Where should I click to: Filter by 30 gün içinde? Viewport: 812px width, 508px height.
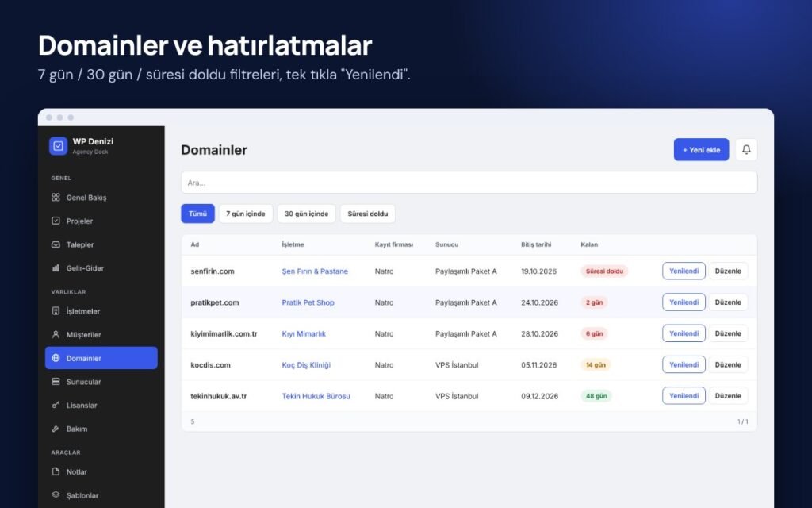click(307, 214)
